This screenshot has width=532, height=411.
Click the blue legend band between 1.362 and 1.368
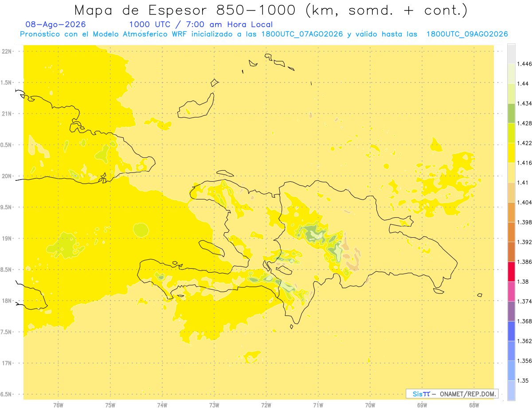(x=511, y=331)
